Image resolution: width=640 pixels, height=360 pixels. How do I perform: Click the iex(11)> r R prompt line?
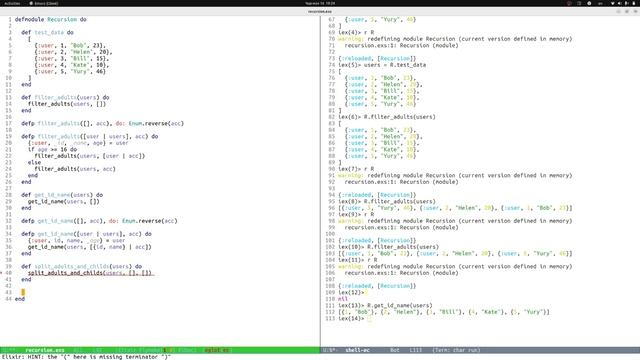[x=358, y=260]
